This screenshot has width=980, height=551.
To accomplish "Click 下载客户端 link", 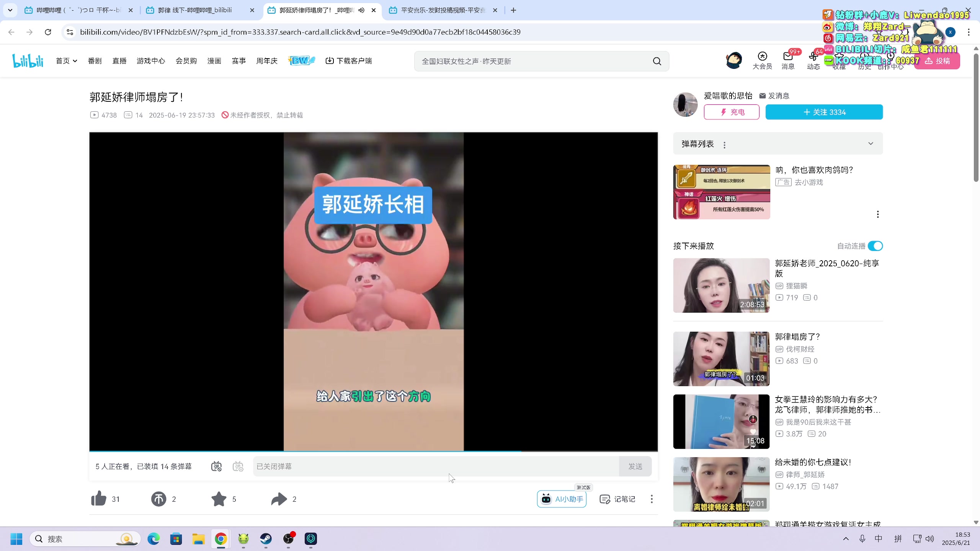I will click(x=349, y=61).
